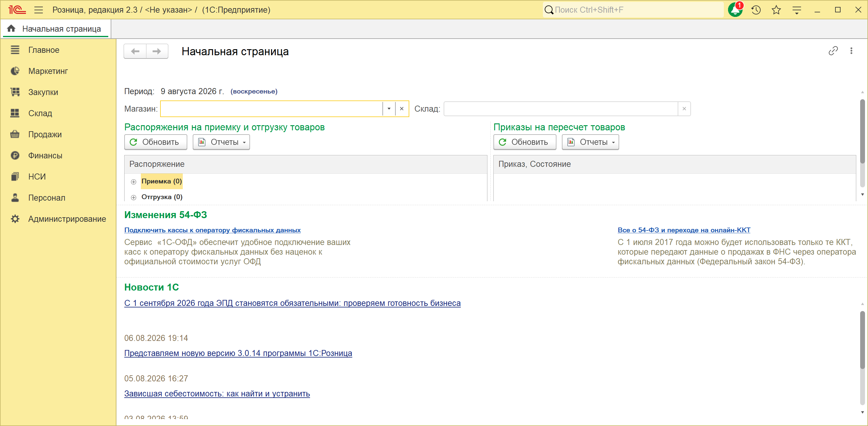Open the Магазин dropdown list
The image size is (868, 426).
coord(389,109)
